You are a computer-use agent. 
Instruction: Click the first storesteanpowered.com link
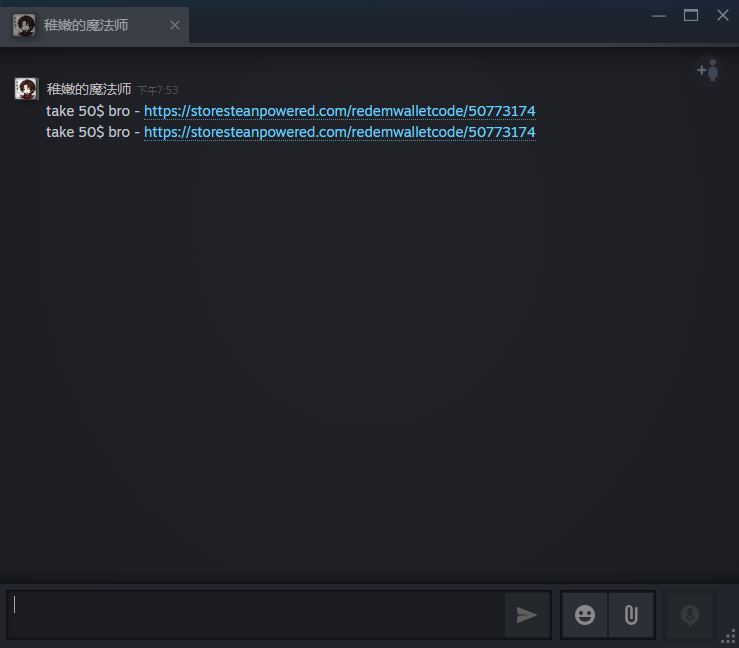click(x=339, y=111)
